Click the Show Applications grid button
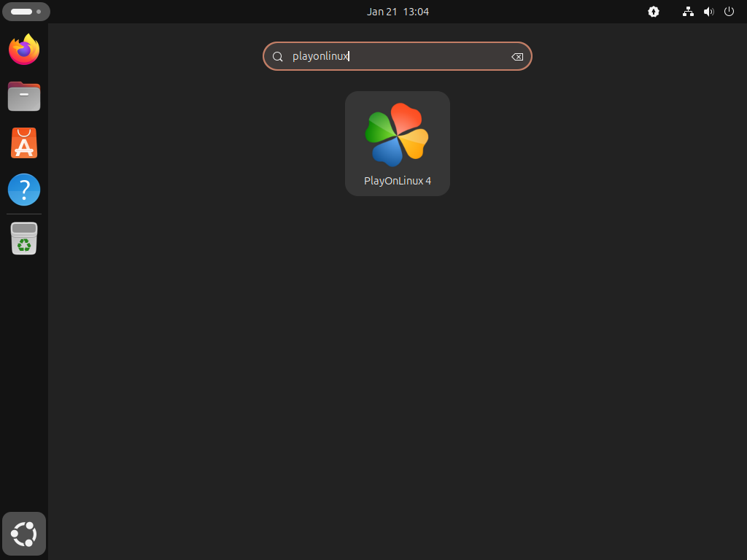The height and width of the screenshot is (560, 747). coord(24,534)
